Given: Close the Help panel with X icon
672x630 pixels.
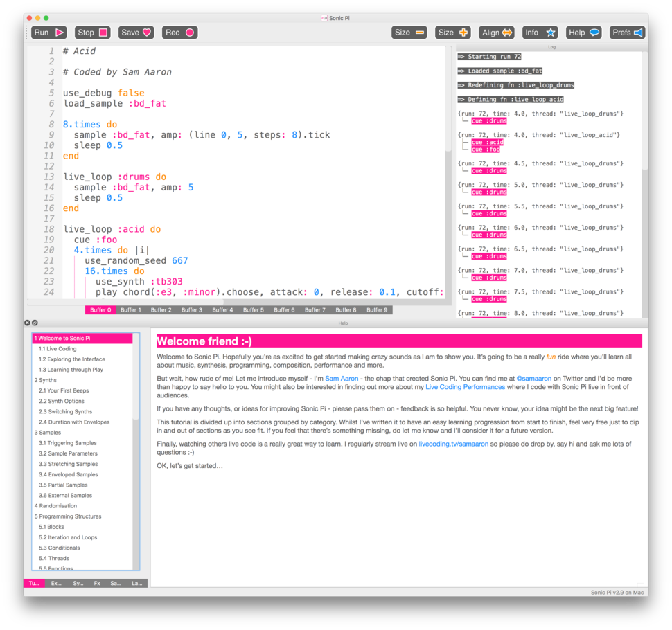Looking at the screenshot, I should tap(28, 323).
